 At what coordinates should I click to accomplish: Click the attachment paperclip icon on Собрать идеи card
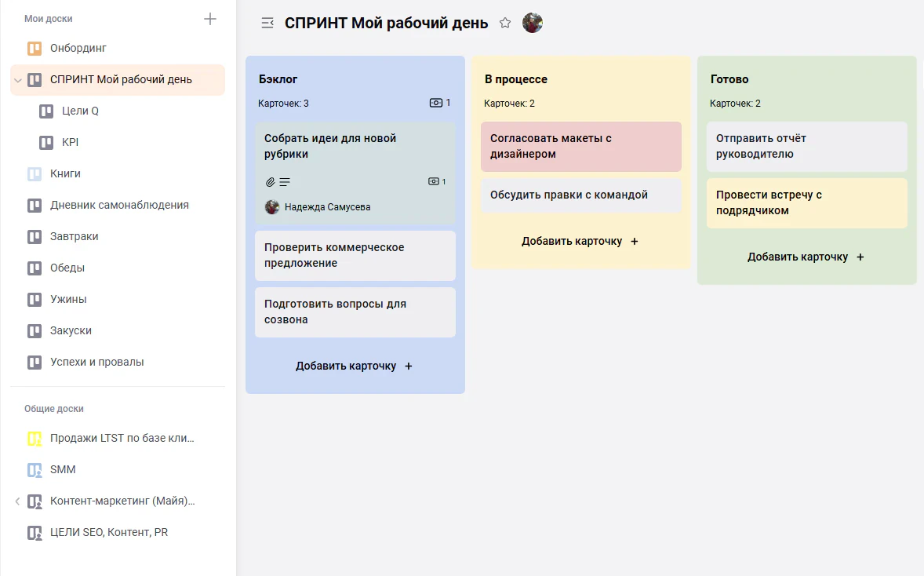point(270,182)
